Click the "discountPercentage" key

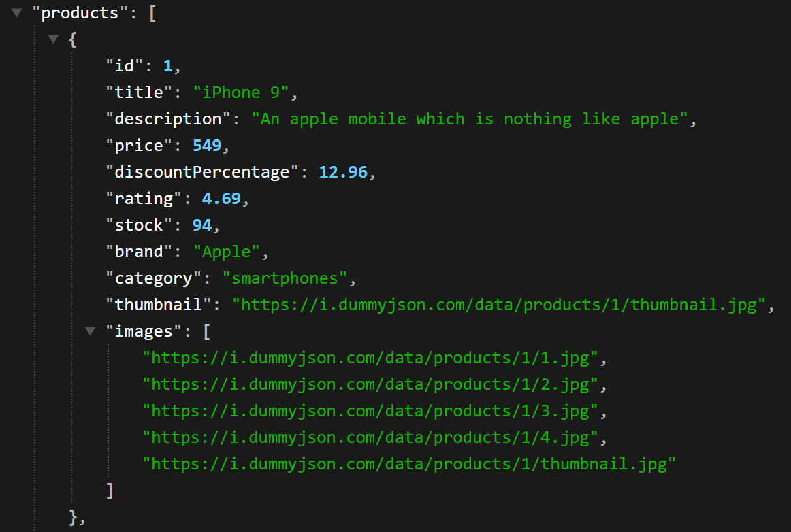(x=201, y=172)
